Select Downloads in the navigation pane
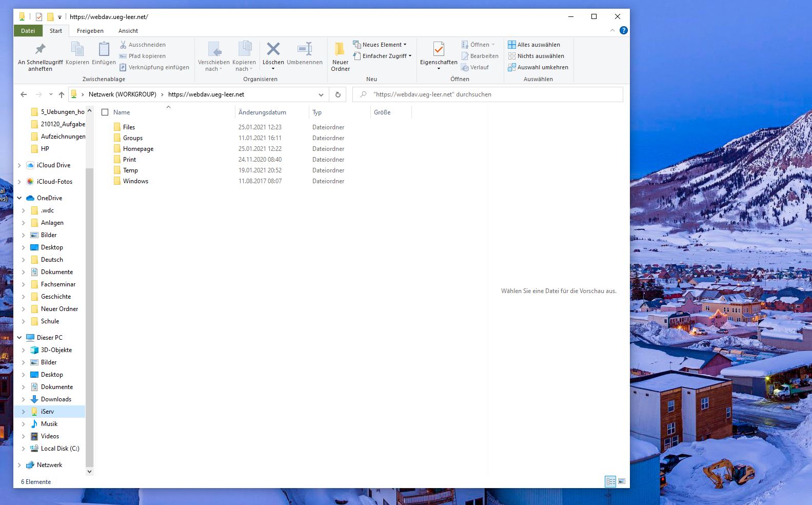The width and height of the screenshot is (812, 505). coord(56,399)
